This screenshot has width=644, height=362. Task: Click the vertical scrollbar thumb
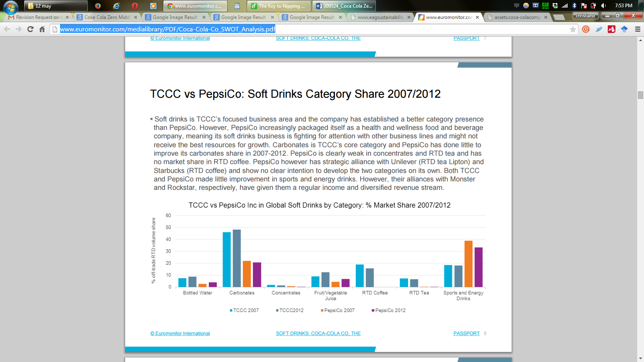pos(640,95)
